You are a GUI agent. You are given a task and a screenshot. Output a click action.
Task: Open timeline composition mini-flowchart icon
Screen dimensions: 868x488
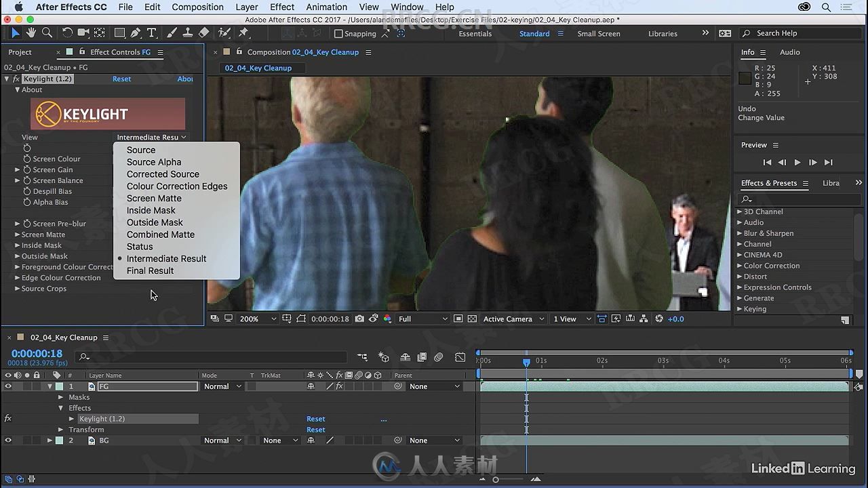click(363, 357)
